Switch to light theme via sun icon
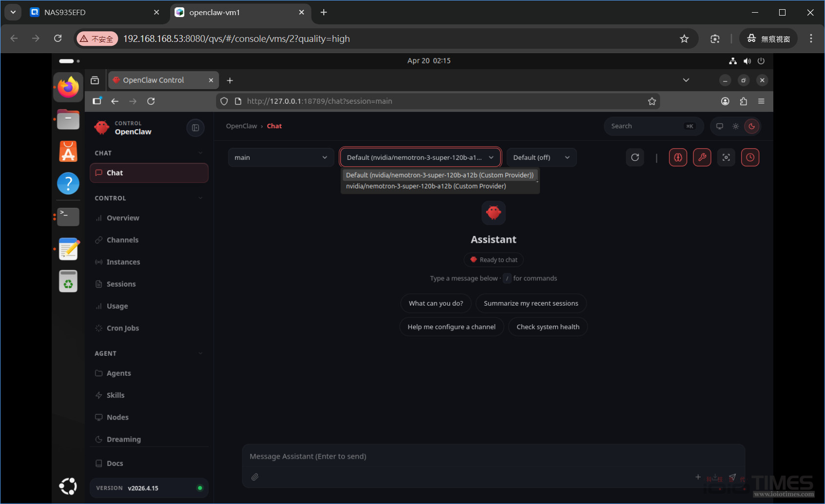Image resolution: width=825 pixels, height=504 pixels. click(735, 126)
